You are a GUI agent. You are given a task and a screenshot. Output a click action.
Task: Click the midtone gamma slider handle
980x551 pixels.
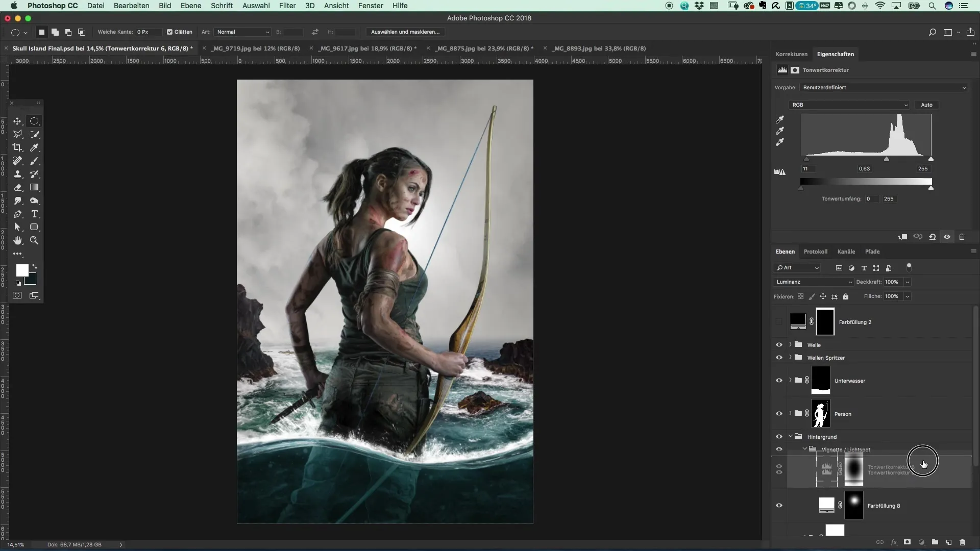[x=887, y=159]
